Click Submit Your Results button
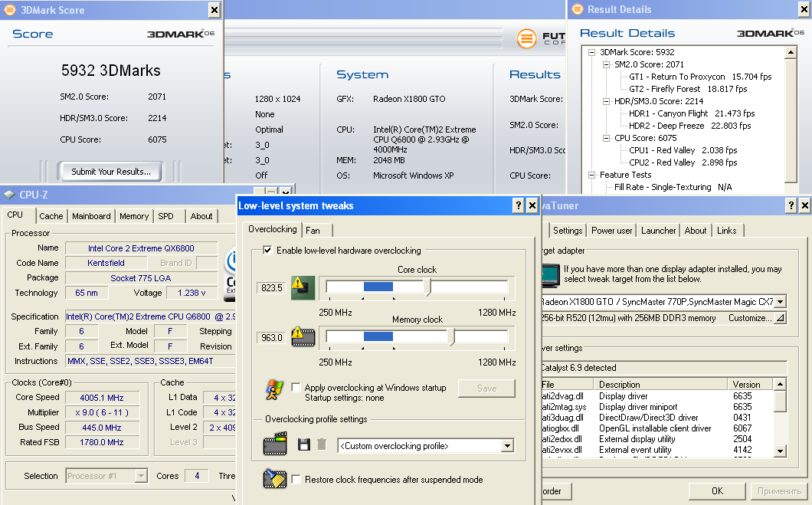Viewport: 812px width, 505px height. point(111,172)
